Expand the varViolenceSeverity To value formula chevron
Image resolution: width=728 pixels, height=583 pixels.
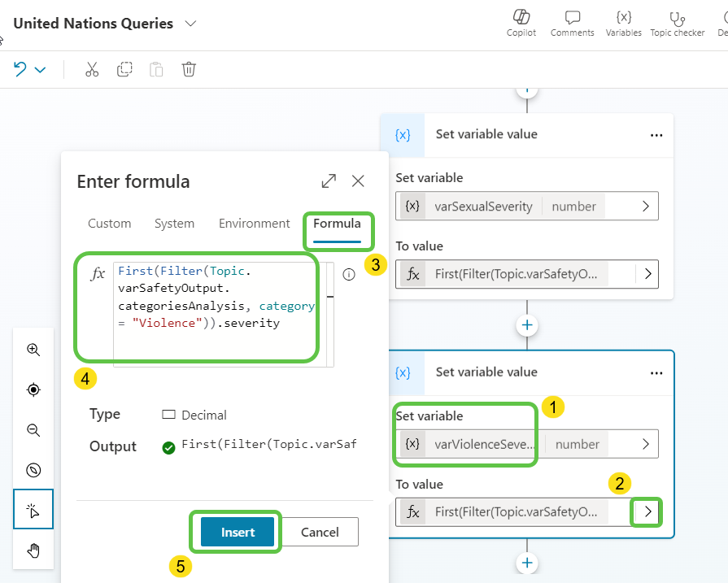point(647,512)
